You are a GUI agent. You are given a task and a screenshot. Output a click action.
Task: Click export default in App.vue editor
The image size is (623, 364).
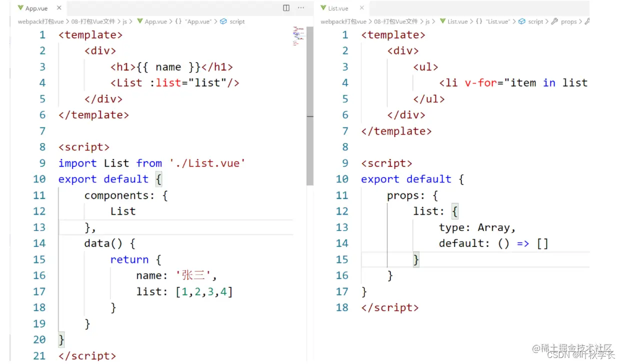(103, 179)
